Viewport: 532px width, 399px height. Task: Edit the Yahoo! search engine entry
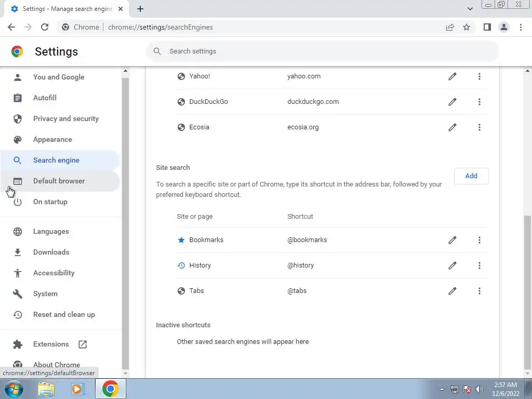453,76
